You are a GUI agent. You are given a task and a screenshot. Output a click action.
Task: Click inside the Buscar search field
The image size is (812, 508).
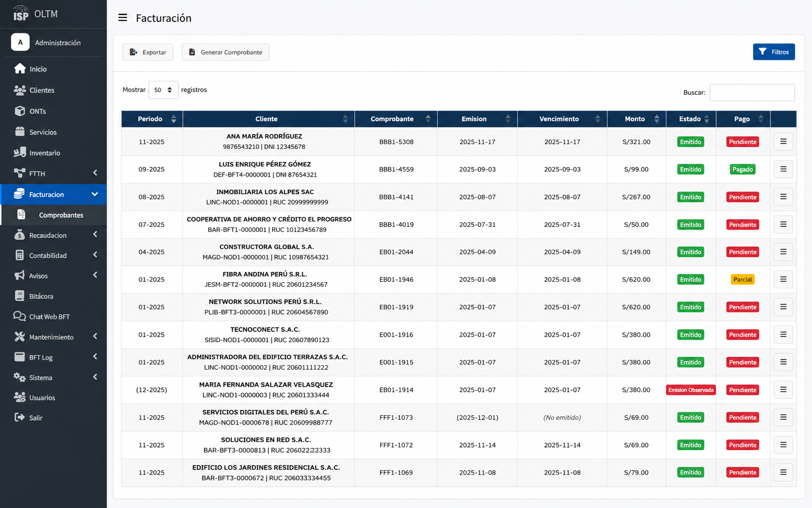pos(752,93)
